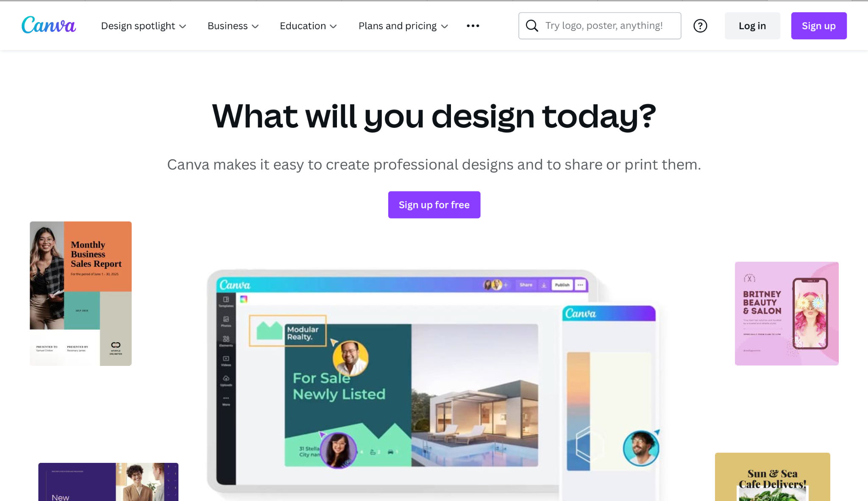Expand the Business navigation dropdown
Screen dimensions: 868x501
(x=233, y=26)
